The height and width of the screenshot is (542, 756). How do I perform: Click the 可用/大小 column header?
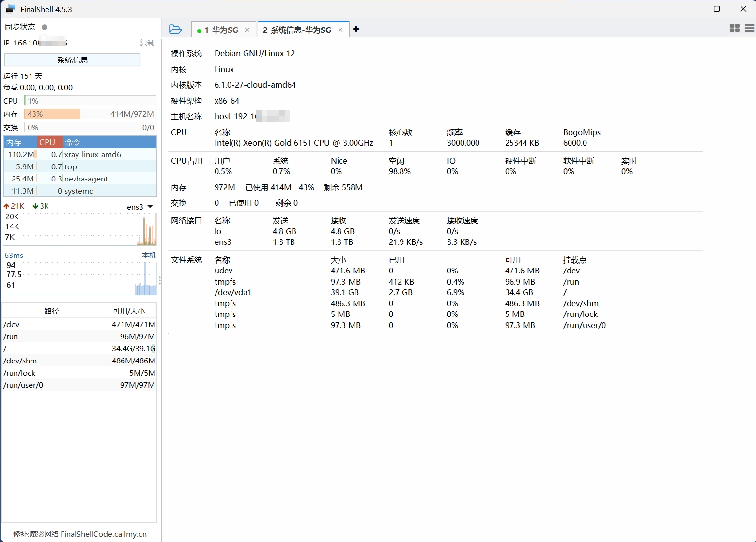tap(128, 311)
